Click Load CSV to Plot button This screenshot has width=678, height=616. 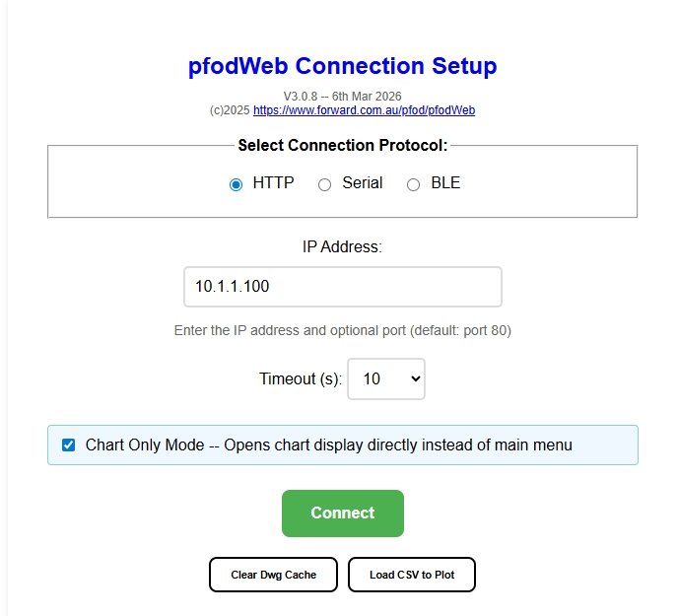point(411,575)
